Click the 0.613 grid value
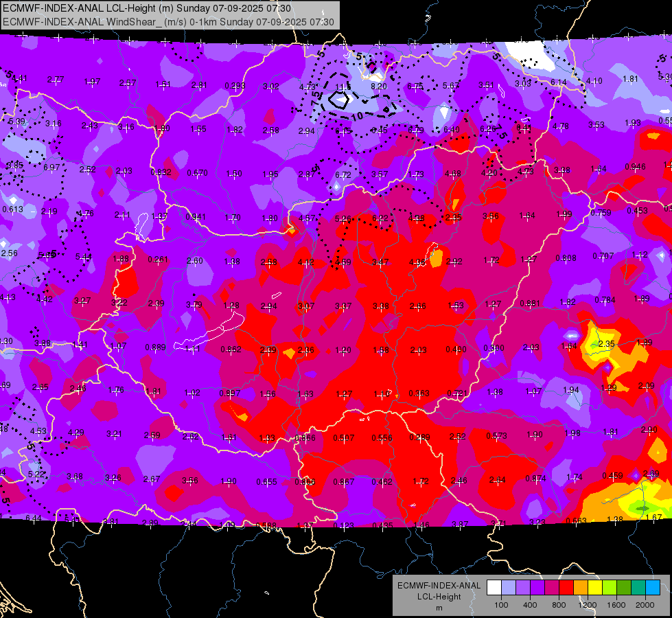The height and width of the screenshot is (618, 672). click(13, 209)
